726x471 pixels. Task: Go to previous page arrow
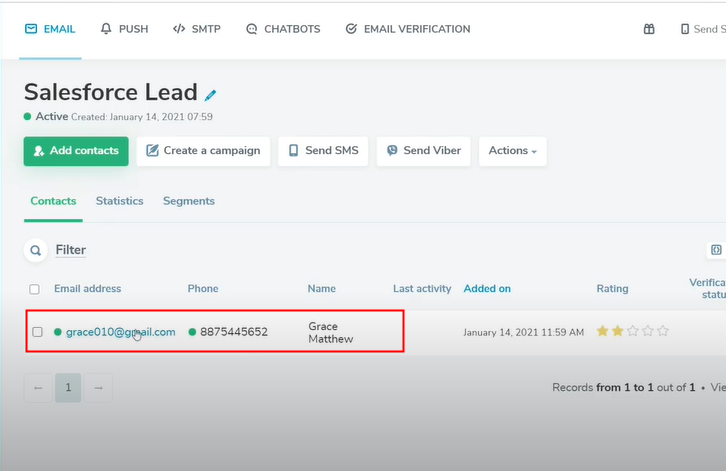click(x=38, y=388)
